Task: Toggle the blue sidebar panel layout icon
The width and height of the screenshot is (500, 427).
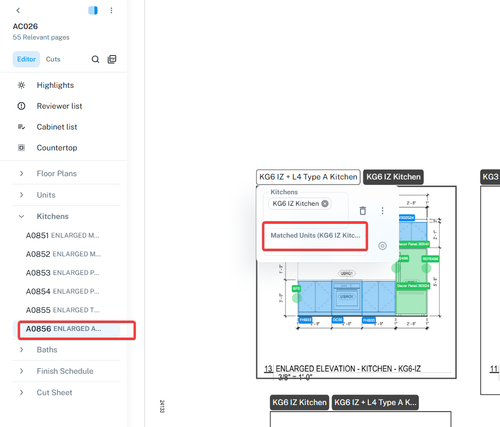Action: point(93,10)
